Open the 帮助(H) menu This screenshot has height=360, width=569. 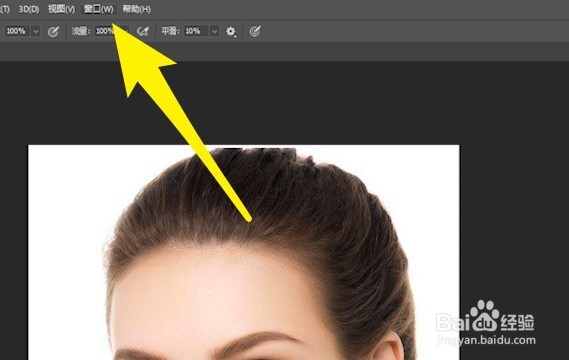click(136, 9)
